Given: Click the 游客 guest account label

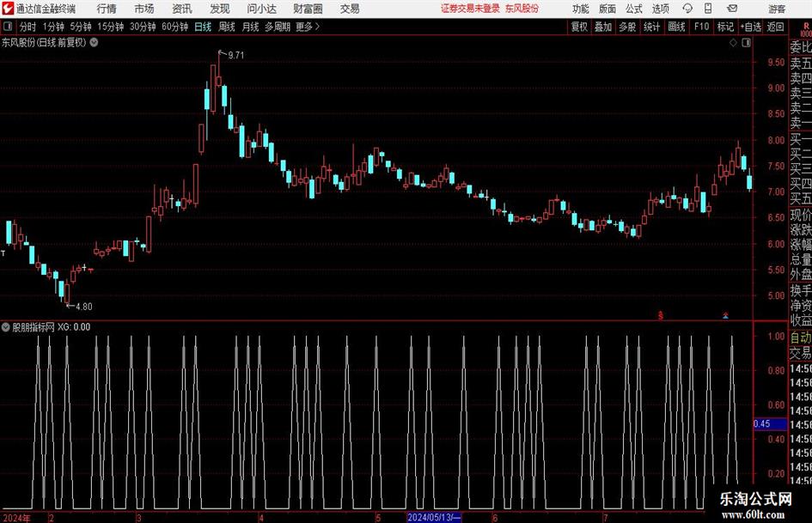Looking at the screenshot, I should pyautogui.click(x=777, y=9).
